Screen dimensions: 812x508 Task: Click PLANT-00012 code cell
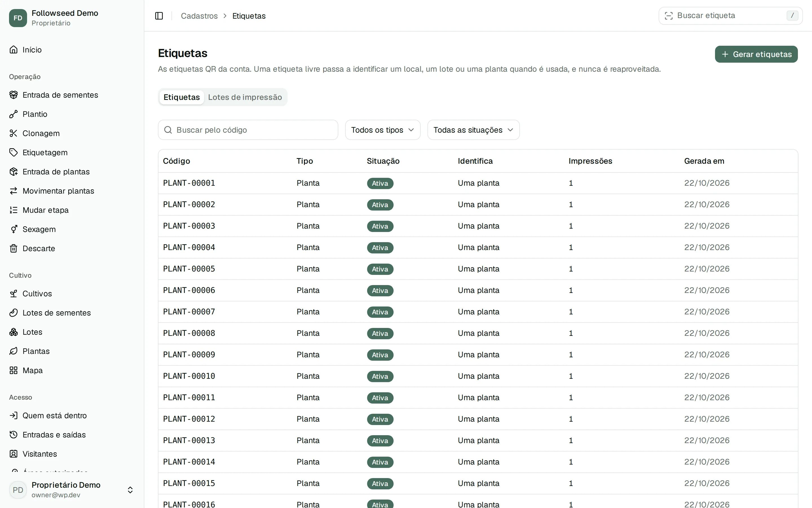189,419
